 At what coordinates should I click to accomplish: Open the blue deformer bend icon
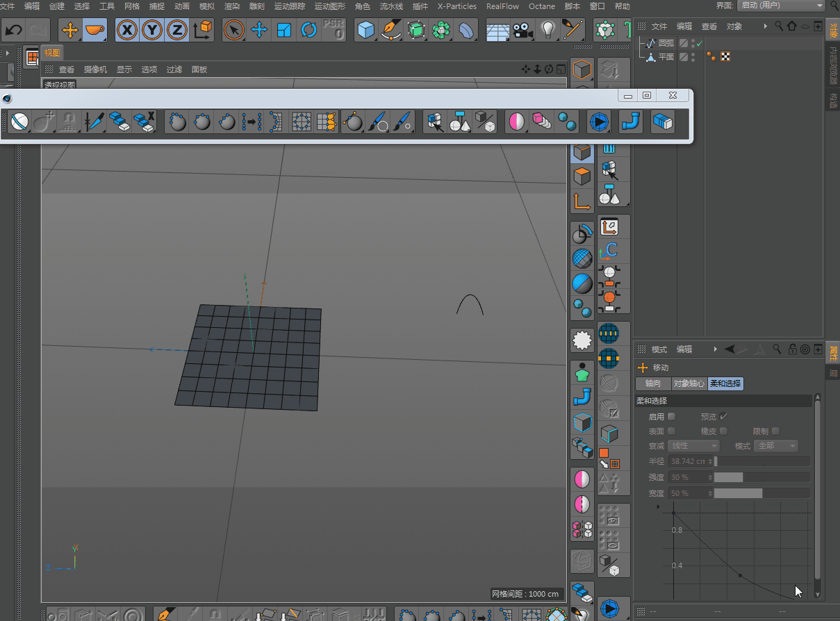[x=466, y=30]
